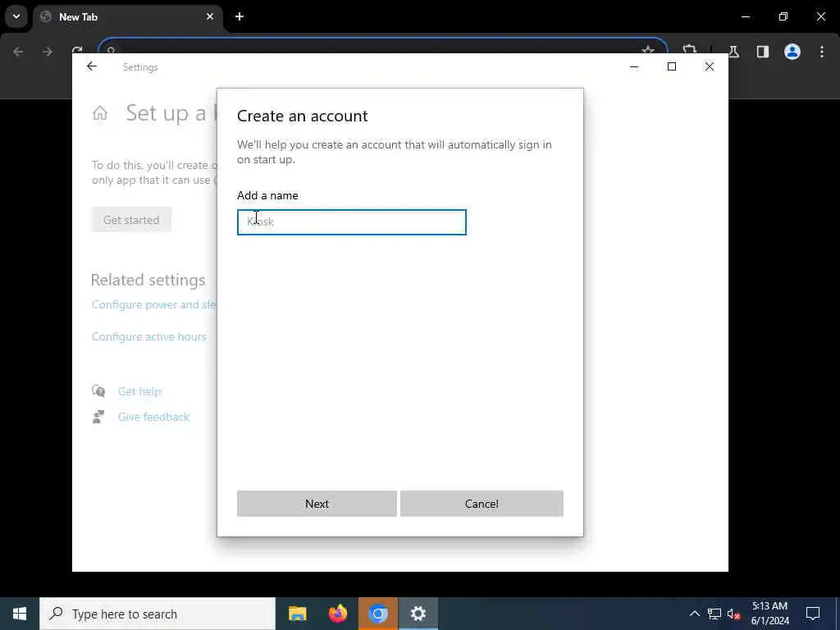Image resolution: width=840 pixels, height=630 pixels.
Task: Open the Windows Start menu
Action: pyautogui.click(x=20, y=614)
